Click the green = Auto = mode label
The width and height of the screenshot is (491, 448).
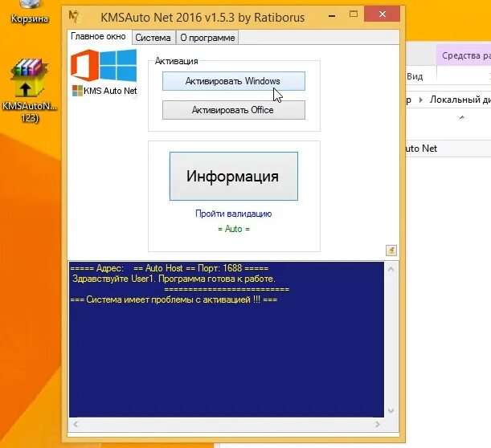point(234,229)
